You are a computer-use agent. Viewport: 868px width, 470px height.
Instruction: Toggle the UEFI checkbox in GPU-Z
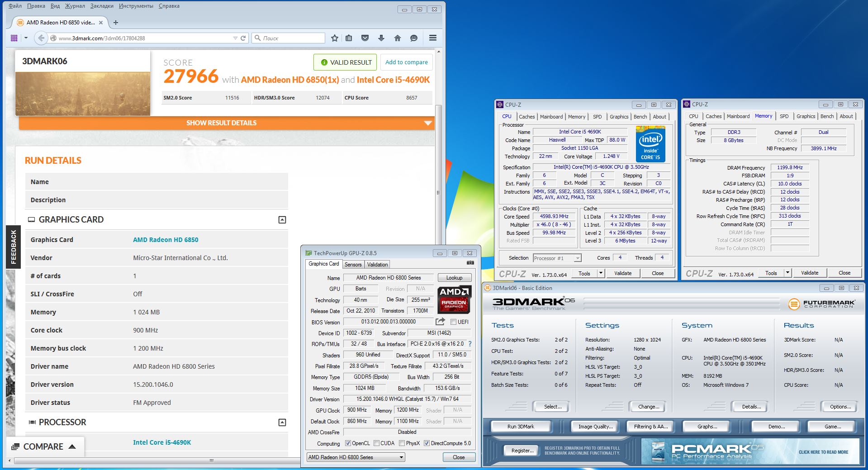454,322
